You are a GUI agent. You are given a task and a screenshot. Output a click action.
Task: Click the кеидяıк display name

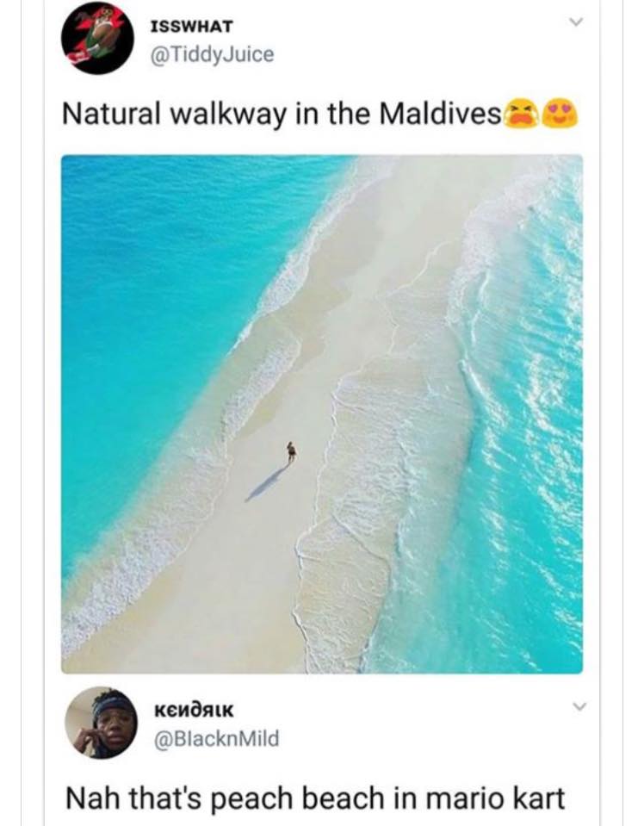pyautogui.click(x=194, y=711)
